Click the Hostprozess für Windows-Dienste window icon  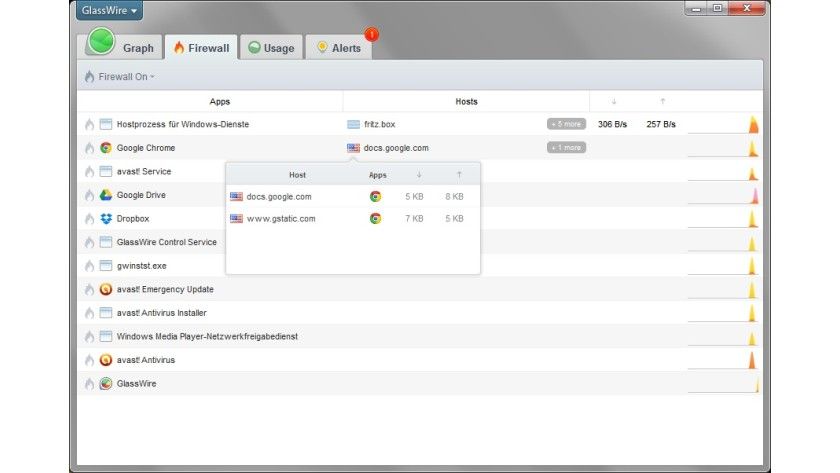106,124
